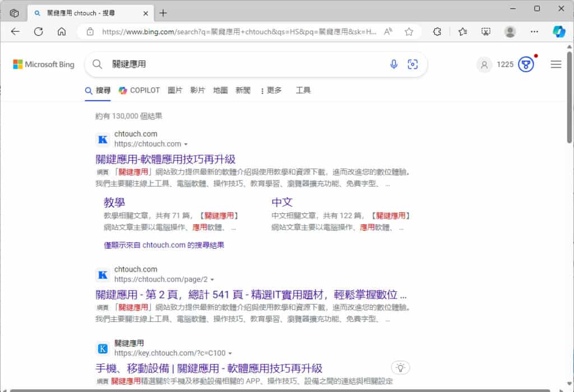This screenshot has width=574, height=392.
Task: Start voice search with microphone icon
Action: (x=394, y=64)
